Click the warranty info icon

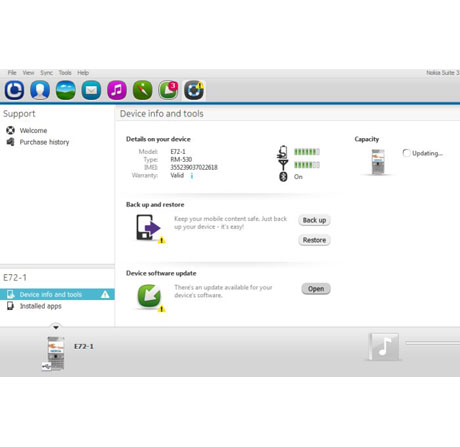point(192,176)
